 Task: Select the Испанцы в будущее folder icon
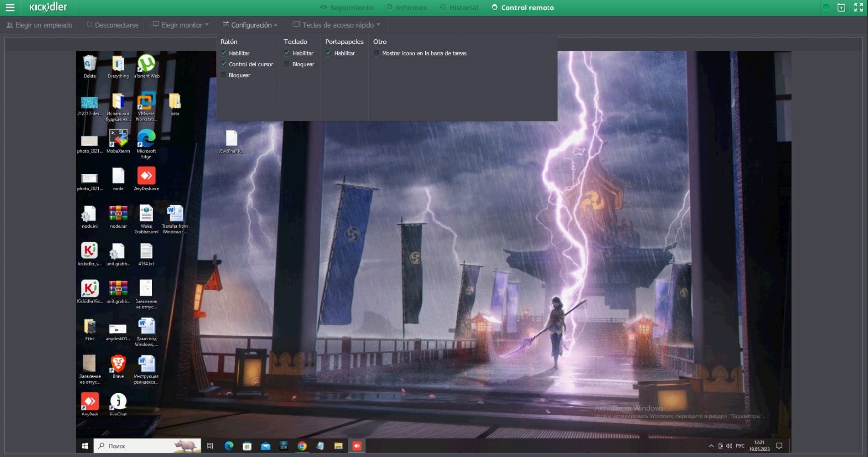pos(118,107)
